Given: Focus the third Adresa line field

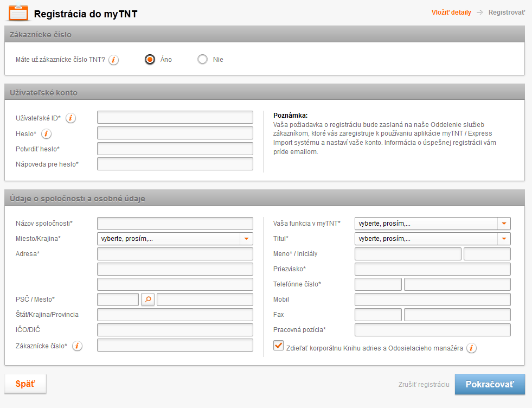Looking at the screenshot, I should click(x=175, y=284).
